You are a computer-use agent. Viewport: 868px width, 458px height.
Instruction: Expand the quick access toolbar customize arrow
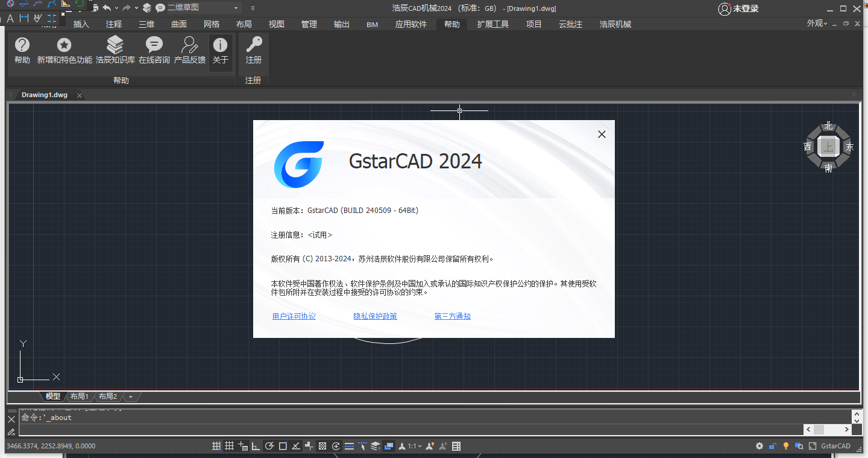click(x=253, y=8)
